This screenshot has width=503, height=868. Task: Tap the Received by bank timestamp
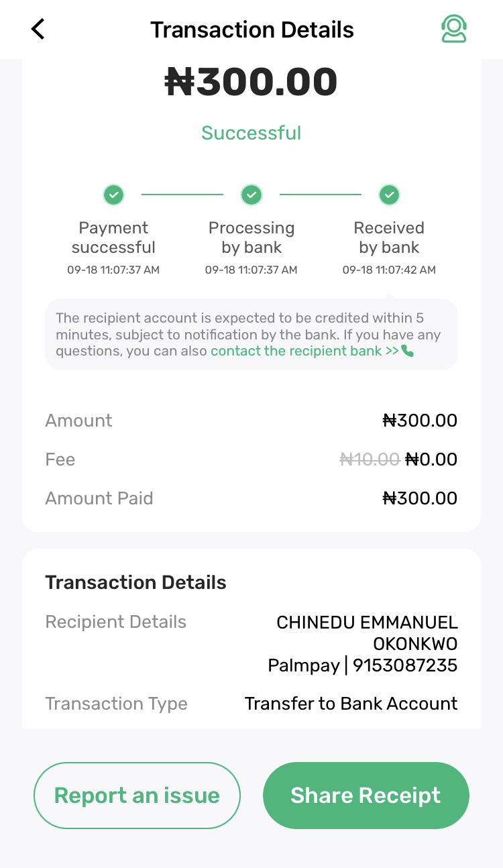tap(389, 270)
